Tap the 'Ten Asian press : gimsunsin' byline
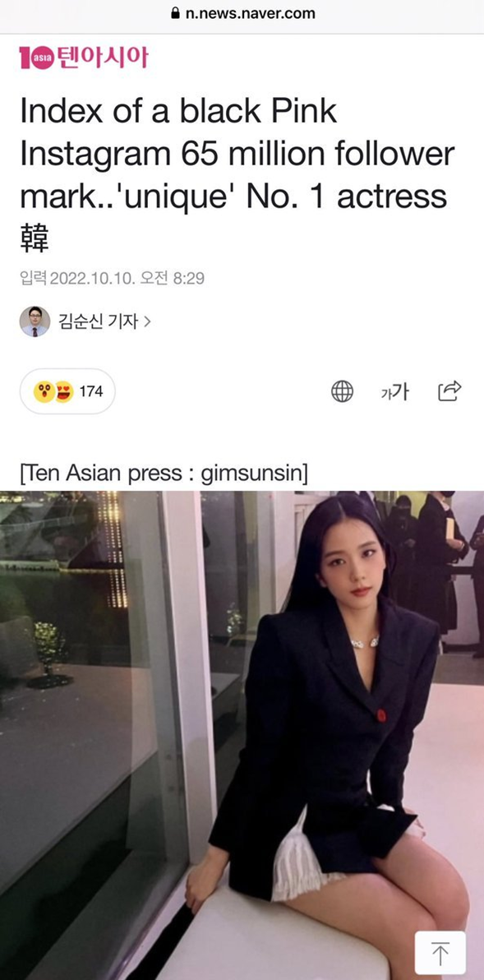 click(x=164, y=474)
